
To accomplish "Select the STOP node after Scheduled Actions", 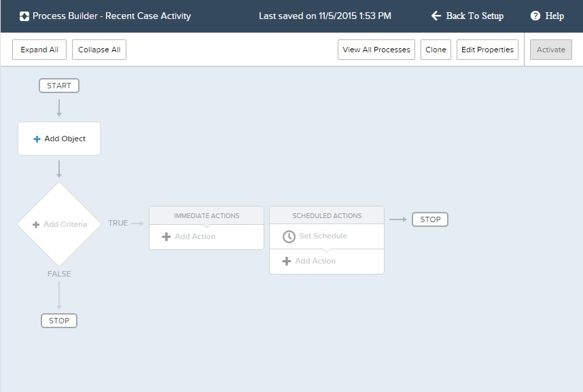I will tap(430, 219).
